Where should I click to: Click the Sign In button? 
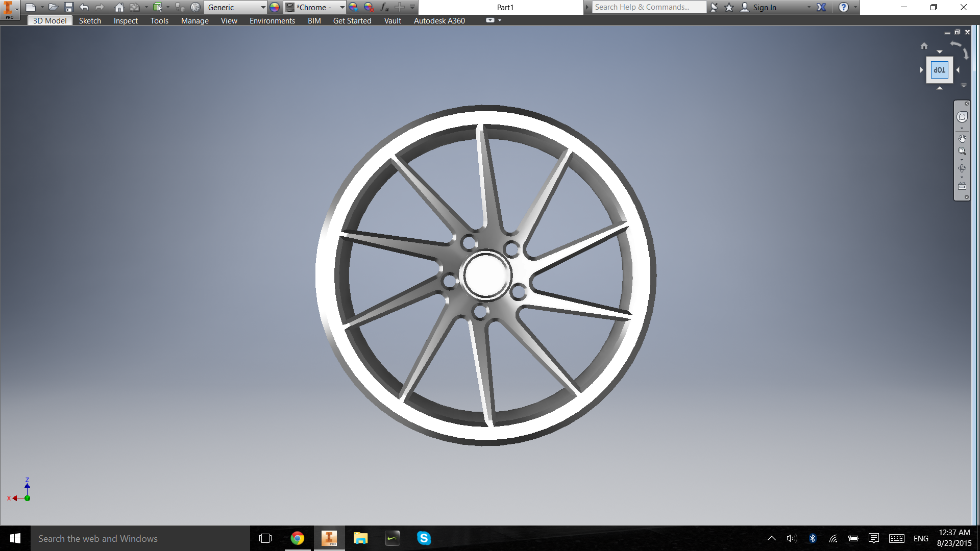(x=764, y=7)
